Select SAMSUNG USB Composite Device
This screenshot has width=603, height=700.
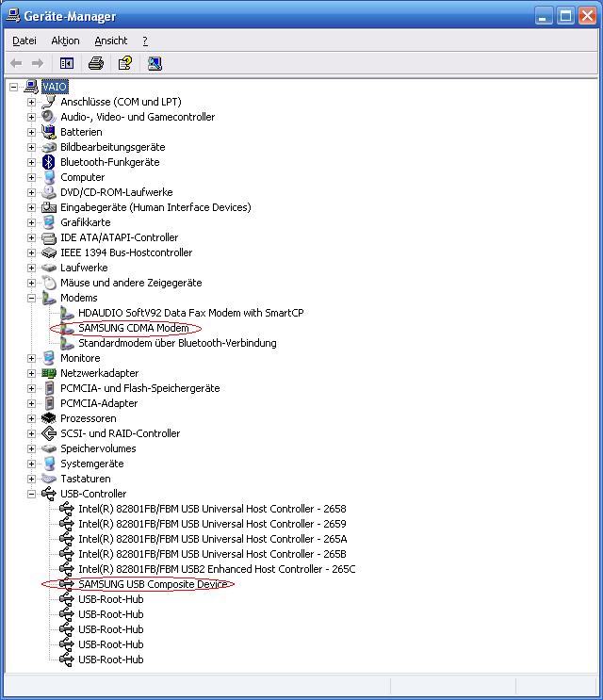(153, 584)
